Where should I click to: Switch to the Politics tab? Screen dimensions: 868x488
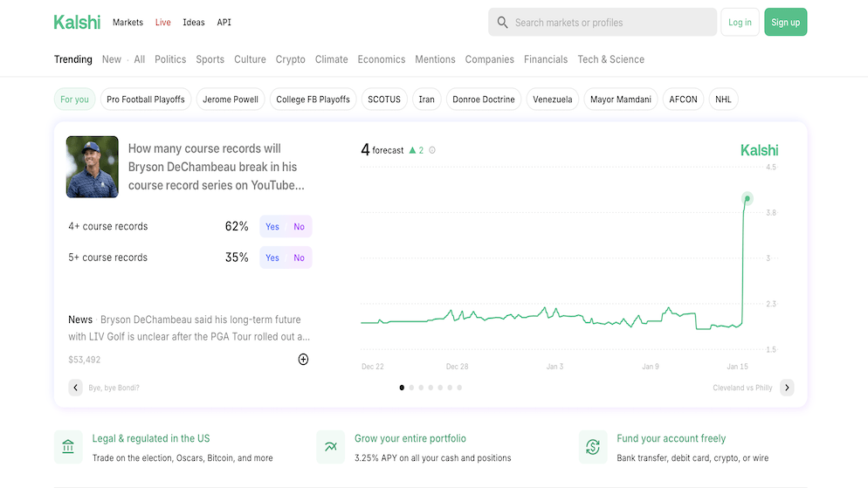170,59
